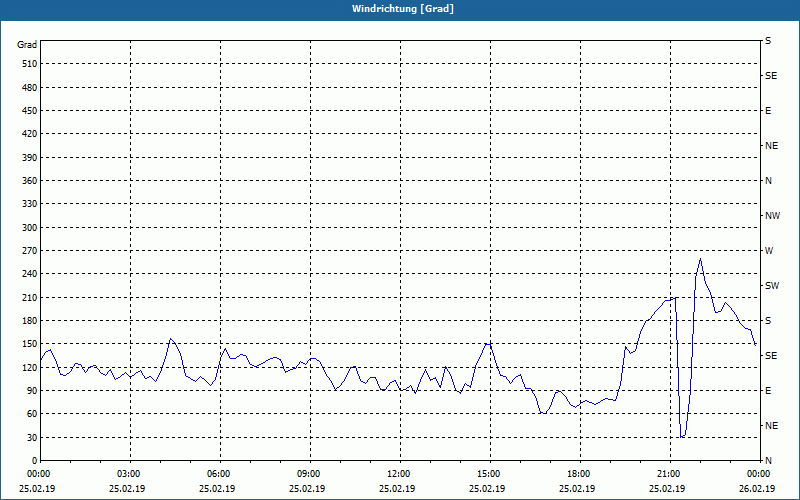Click the 21:00 time label
The height and width of the screenshot is (500, 800).
click(x=670, y=473)
